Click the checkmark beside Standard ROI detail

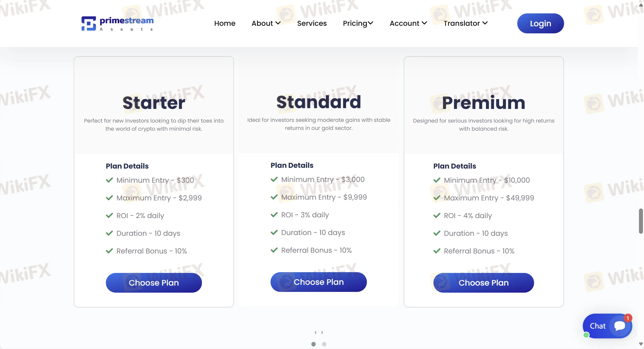coord(274,215)
